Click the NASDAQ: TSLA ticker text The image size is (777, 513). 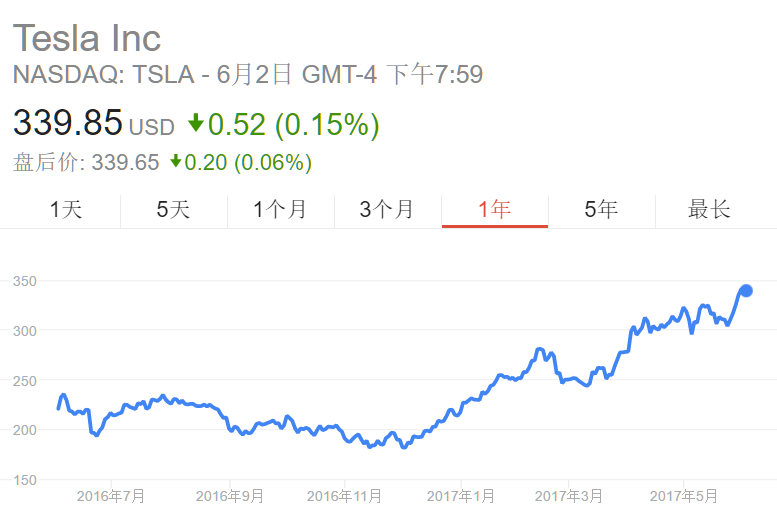coord(103,75)
